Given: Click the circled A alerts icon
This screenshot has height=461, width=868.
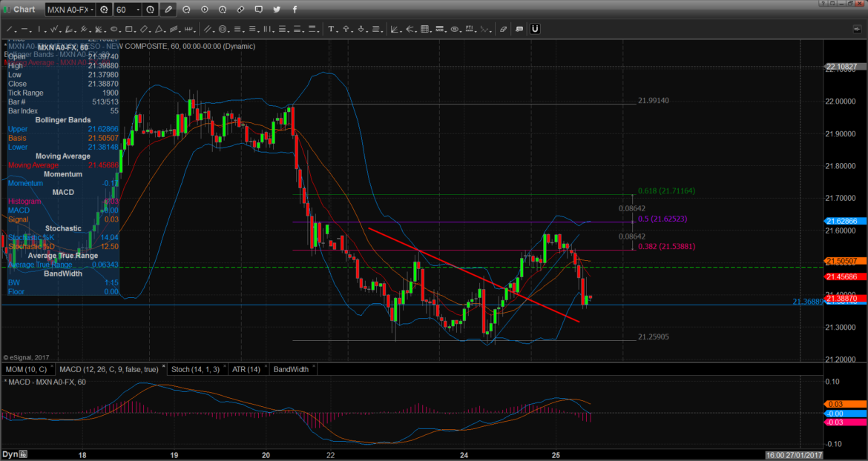Looking at the screenshot, I should (x=222, y=10).
